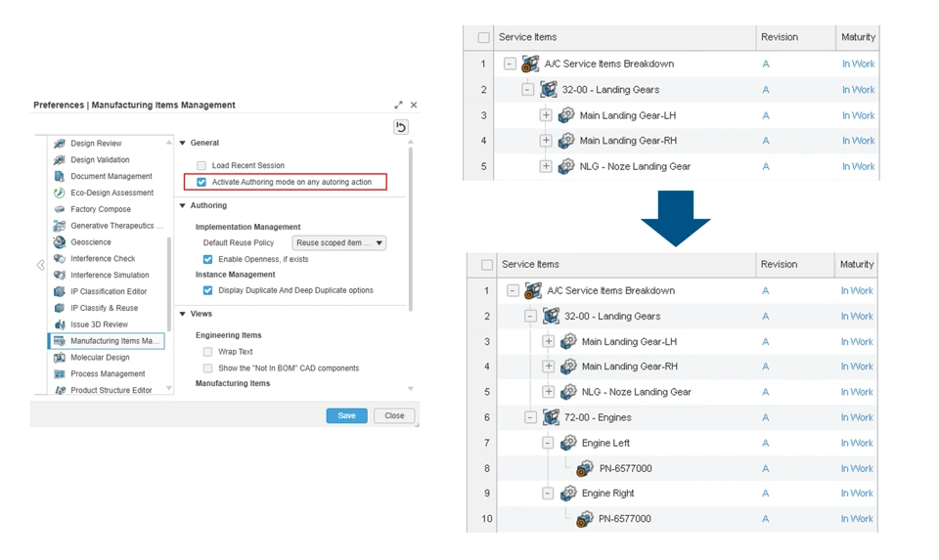Viewport: 939px width, 560px height.
Task: Expand Main Landing Gear-LH in top table
Action: pos(546,115)
